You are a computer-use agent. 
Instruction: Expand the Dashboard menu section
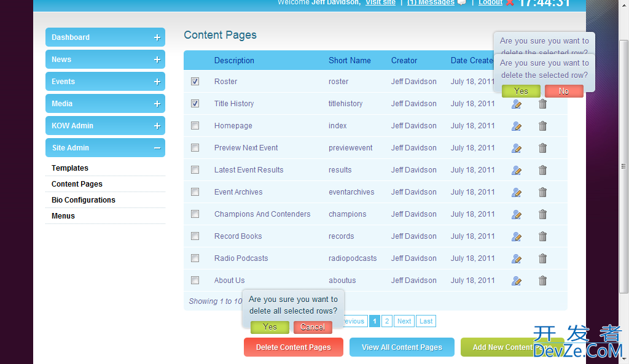point(105,37)
